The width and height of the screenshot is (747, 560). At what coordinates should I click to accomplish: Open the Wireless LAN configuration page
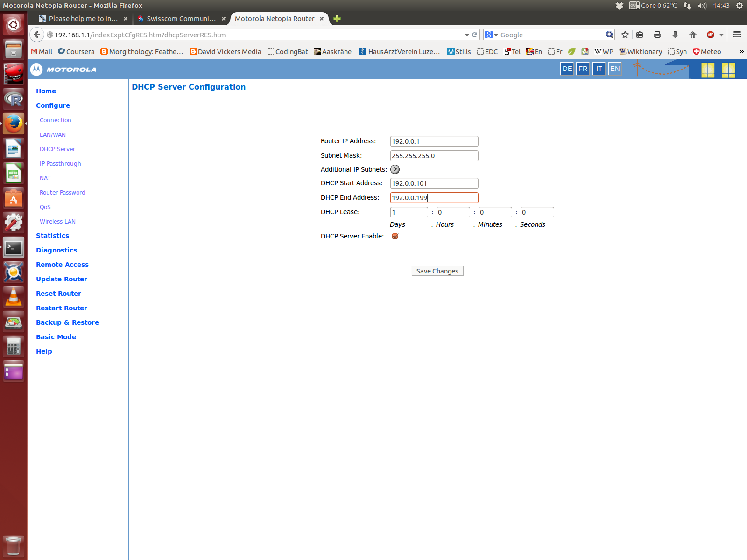(x=57, y=222)
